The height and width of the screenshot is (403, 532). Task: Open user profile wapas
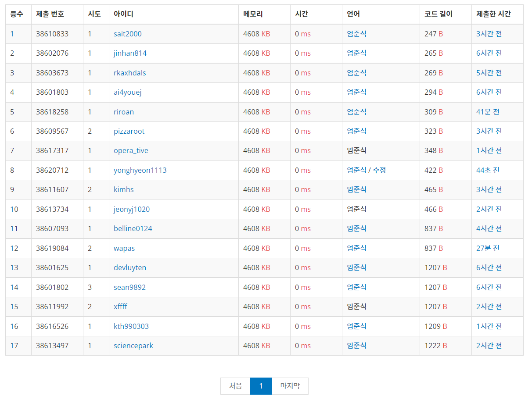(x=124, y=248)
